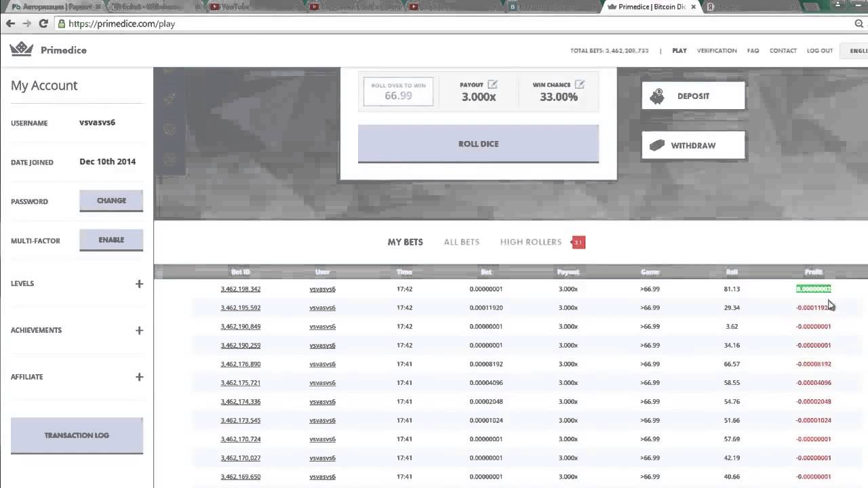
Task: Open bet ID 3,462,170,027
Action: coord(241,458)
